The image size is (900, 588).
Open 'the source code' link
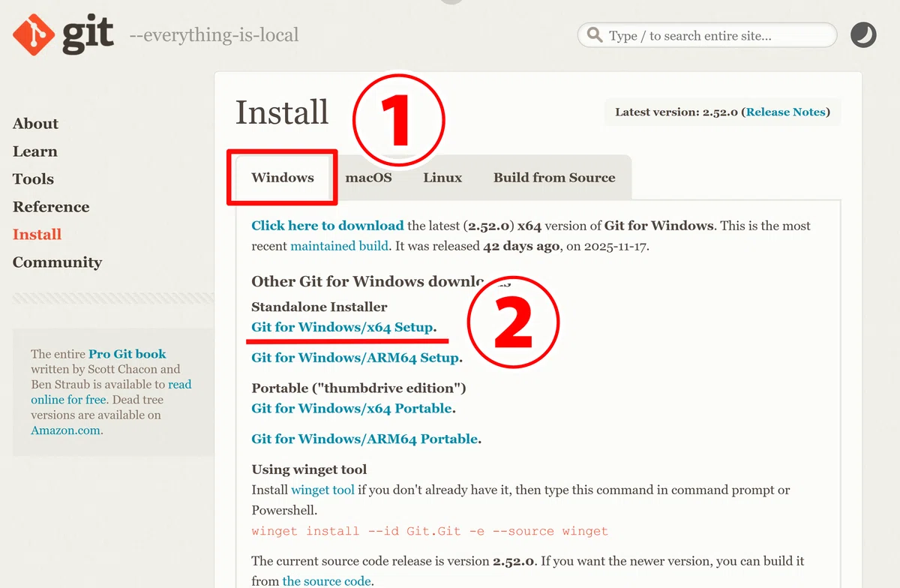(x=326, y=580)
